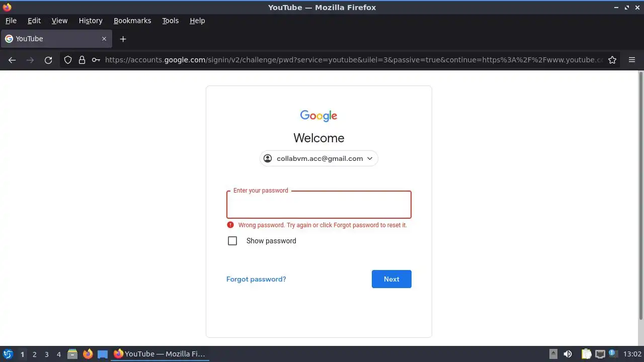Click the address bar URL text
644x362 pixels.
[x=354, y=60]
